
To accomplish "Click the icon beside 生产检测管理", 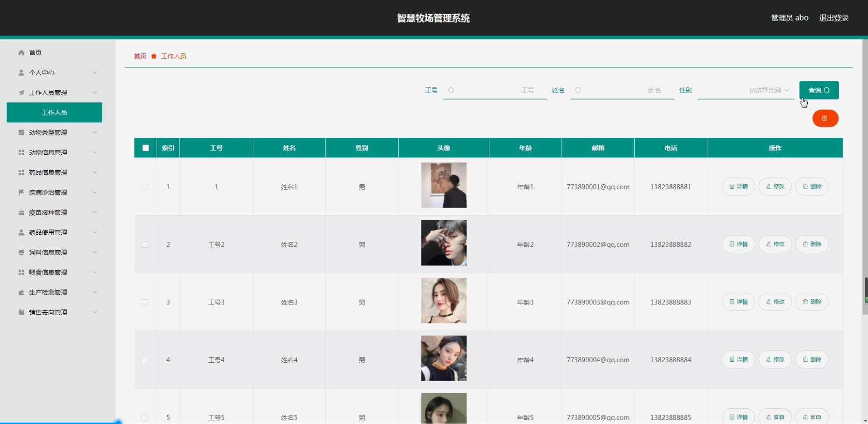I will (x=21, y=293).
